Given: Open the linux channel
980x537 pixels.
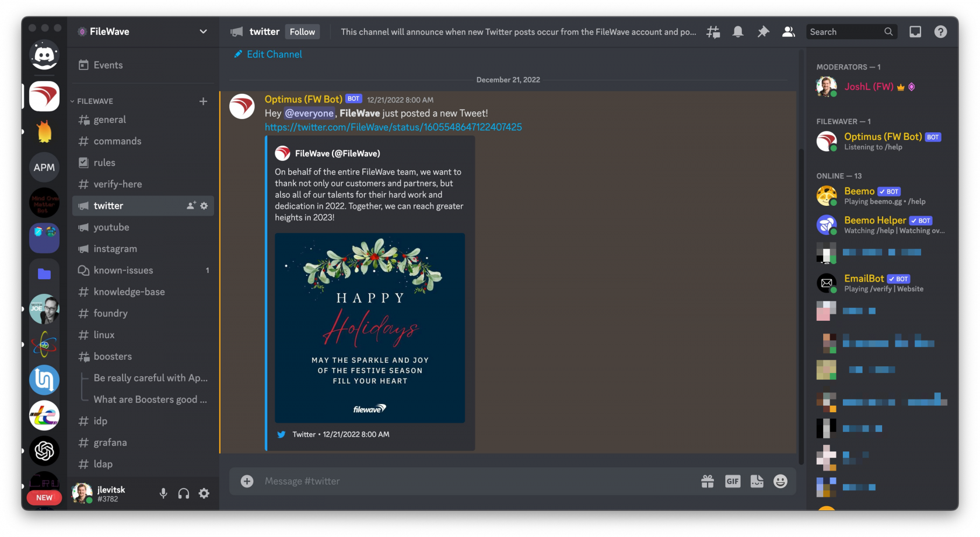Looking at the screenshot, I should 143,335.
